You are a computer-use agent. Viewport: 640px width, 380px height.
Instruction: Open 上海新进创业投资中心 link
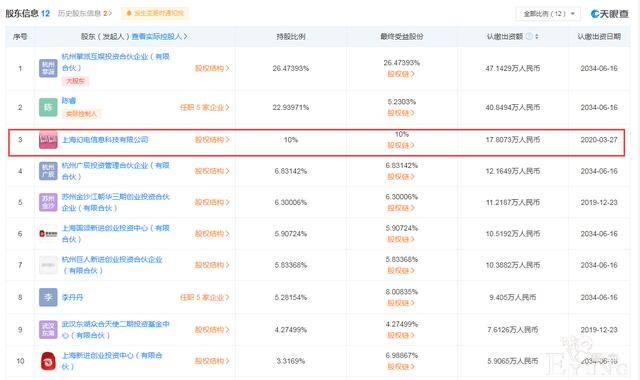pos(112,361)
